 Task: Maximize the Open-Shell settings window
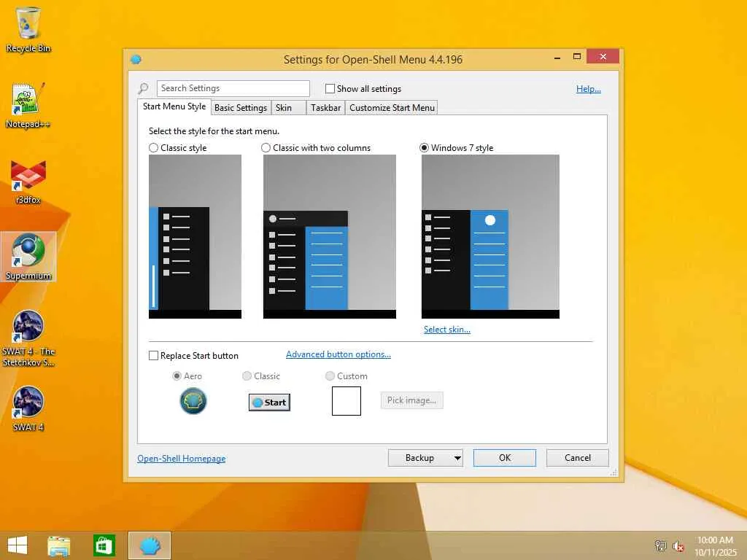[x=577, y=57]
